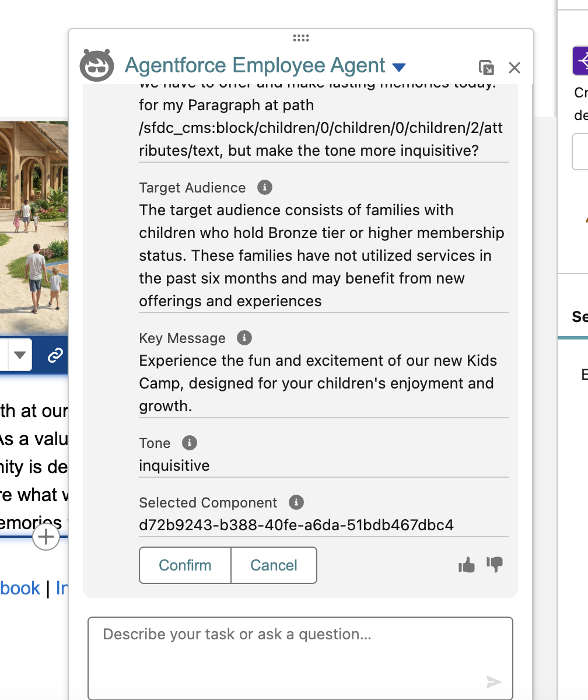Click the 'Target Audience' field label
Screen dimensions: 588x700
click(192, 188)
